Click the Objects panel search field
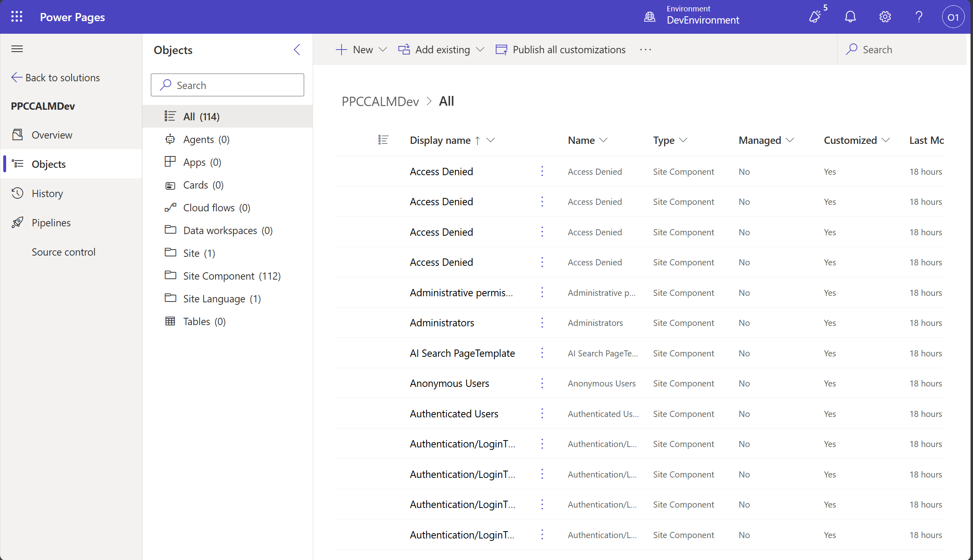This screenshot has width=973, height=560. [227, 85]
